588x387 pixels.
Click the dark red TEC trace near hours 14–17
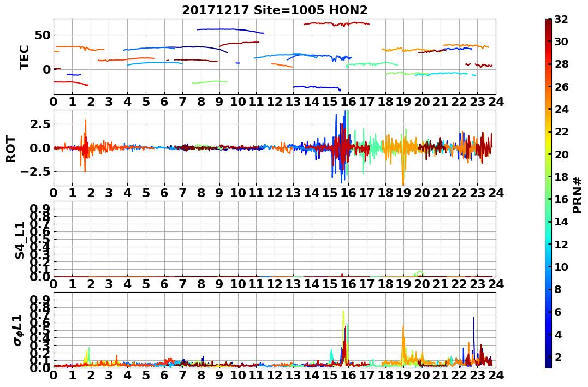pyautogui.click(x=337, y=23)
